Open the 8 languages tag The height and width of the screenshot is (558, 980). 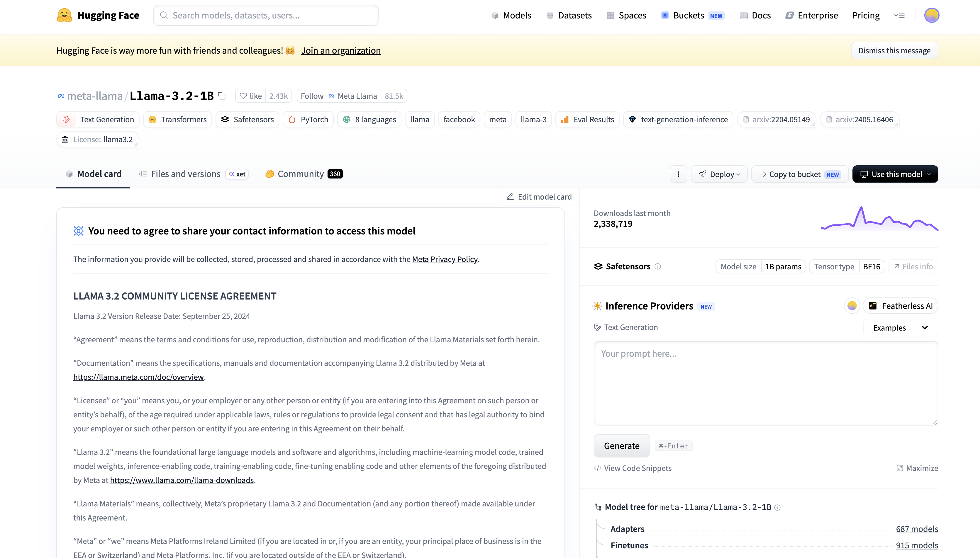369,120
